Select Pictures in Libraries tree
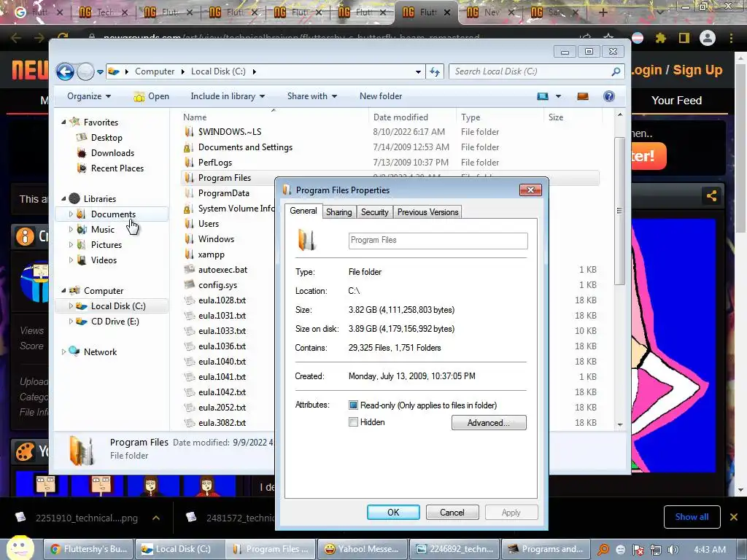The height and width of the screenshot is (560, 747). coord(107,245)
